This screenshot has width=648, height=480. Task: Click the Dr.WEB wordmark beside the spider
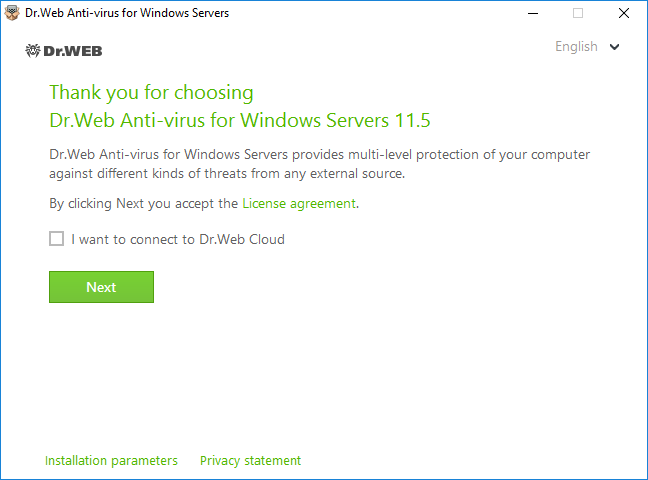[73, 51]
